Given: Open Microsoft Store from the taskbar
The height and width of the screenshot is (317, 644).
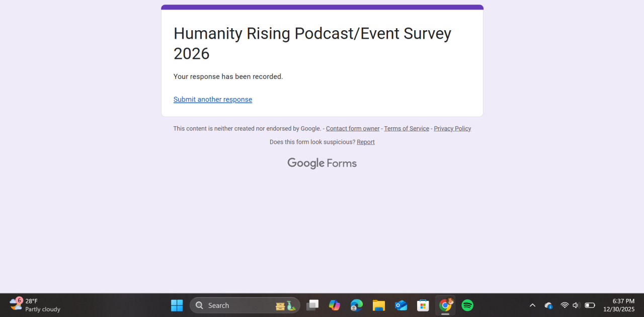Looking at the screenshot, I should pyautogui.click(x=423, y=305).
